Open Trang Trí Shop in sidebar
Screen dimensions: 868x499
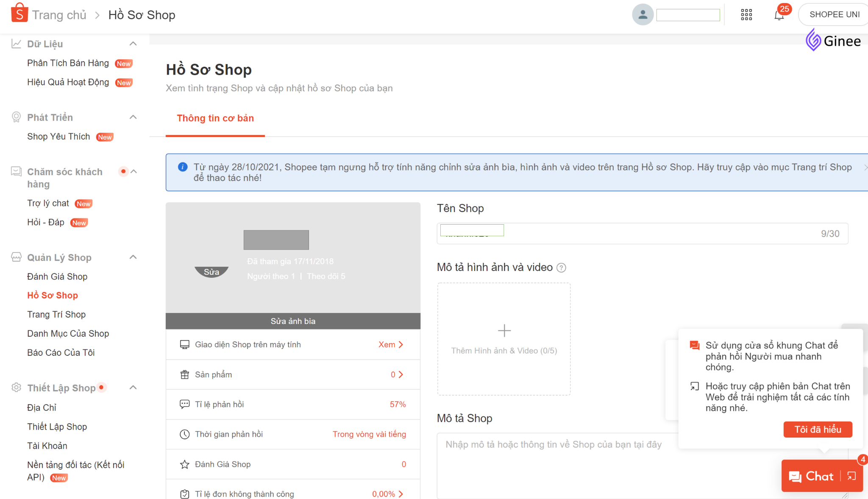pyautogui.click(x=56, y=315)
